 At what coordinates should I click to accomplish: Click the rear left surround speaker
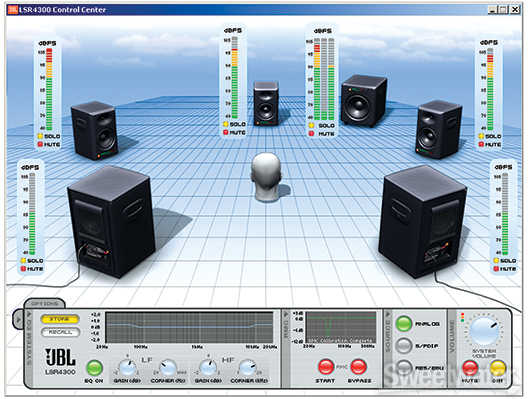pos(111,222)
